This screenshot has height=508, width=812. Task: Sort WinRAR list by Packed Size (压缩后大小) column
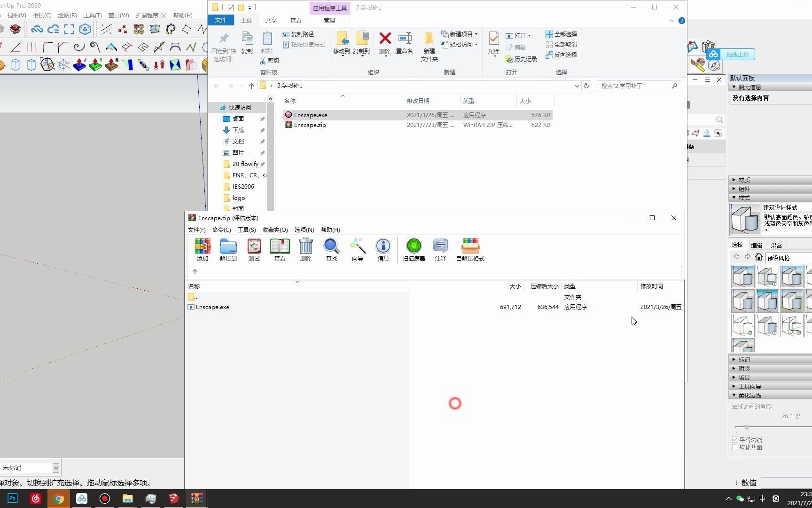(x=544, y=286)
